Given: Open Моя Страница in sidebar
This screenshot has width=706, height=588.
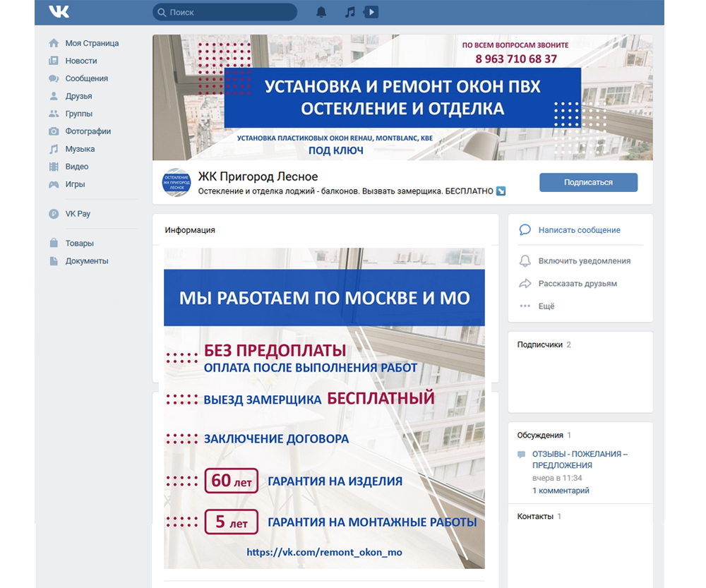Looking at the screenshot, I should pyautogui.click(x=92, y=43).
